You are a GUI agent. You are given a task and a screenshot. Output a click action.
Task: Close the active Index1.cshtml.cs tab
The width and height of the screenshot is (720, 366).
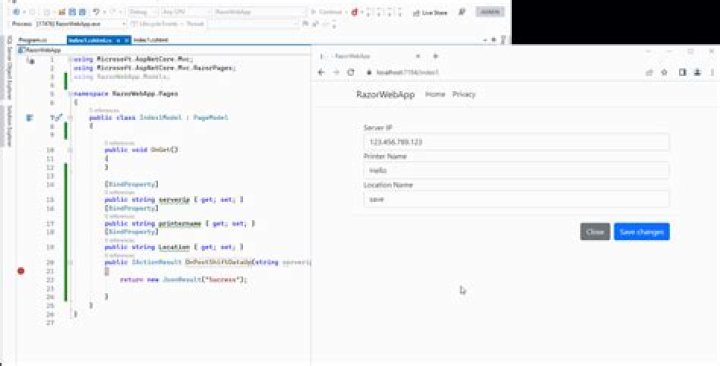point(127,40)
